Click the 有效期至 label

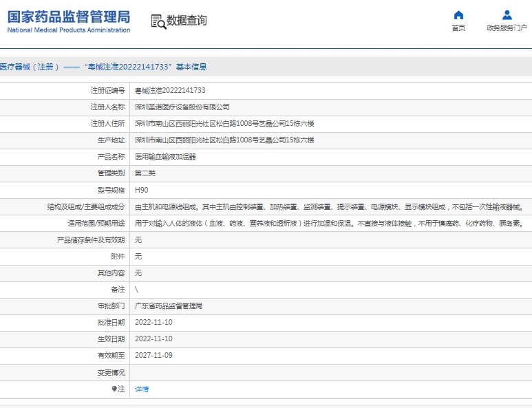tap(111, 356)
